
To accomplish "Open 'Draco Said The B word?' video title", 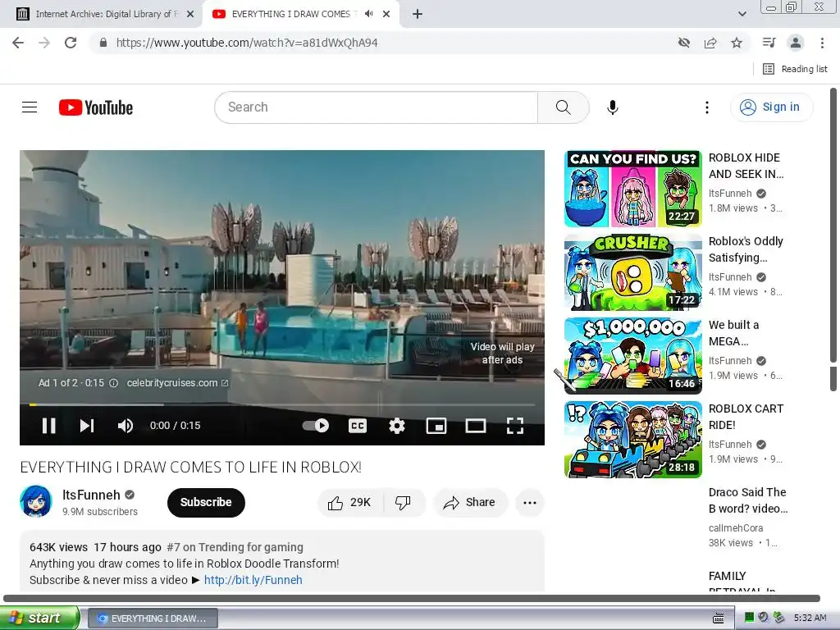I will [x=748, y=500].
